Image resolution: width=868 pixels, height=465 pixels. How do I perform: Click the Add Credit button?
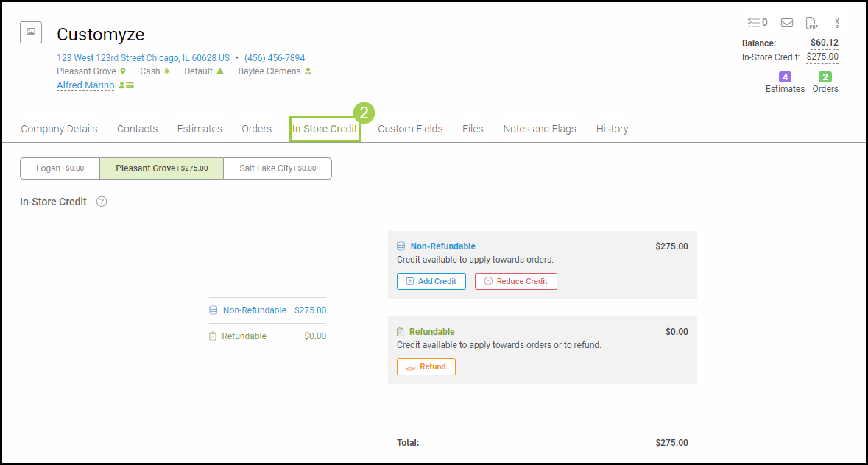[x=431, y=282]
